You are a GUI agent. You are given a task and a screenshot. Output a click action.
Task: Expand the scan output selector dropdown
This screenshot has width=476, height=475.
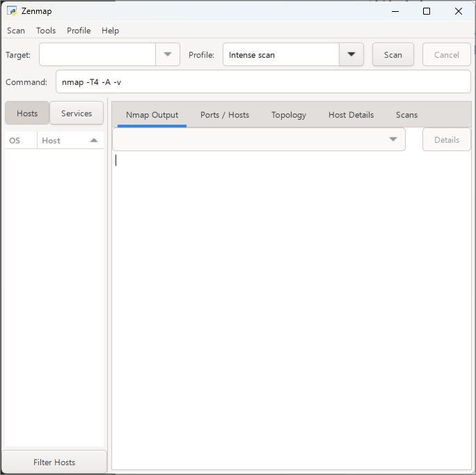point(259,139)
